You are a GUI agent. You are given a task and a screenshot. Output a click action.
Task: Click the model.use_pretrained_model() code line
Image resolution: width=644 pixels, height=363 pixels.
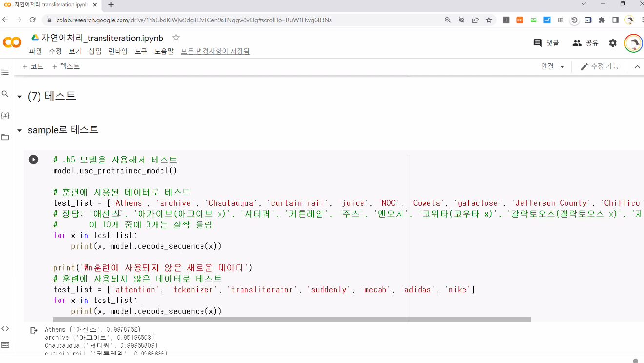coord(115,170)
